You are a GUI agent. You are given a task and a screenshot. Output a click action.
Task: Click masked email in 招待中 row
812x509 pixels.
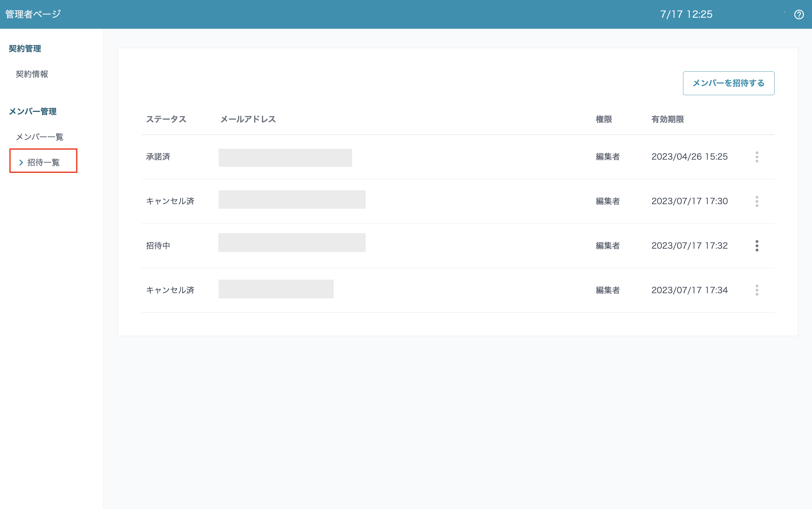coord(292,243)
